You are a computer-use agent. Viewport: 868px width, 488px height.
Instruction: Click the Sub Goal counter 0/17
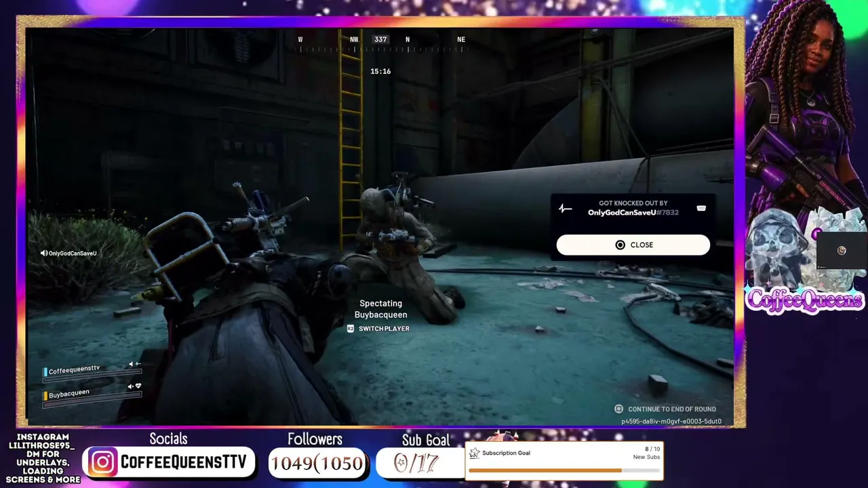416,463
